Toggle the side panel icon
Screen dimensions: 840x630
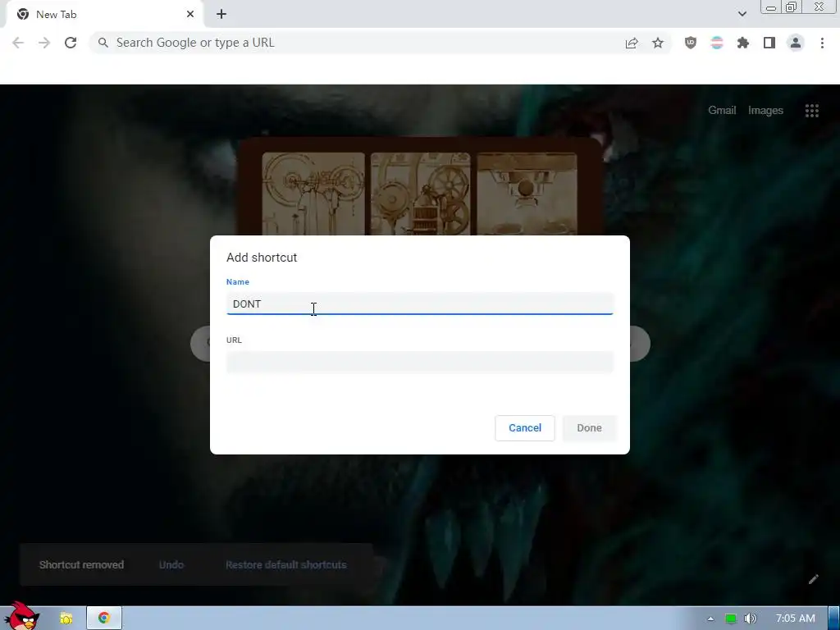[x=769, y=43]
